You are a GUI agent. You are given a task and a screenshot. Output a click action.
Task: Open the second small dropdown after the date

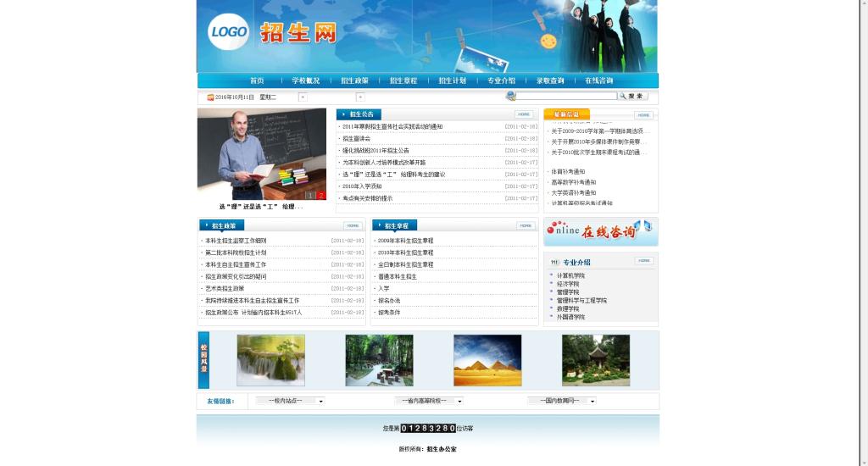coord(359,97)
